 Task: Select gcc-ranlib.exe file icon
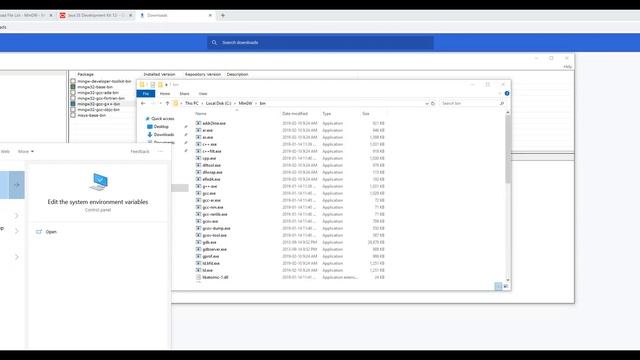198,214
